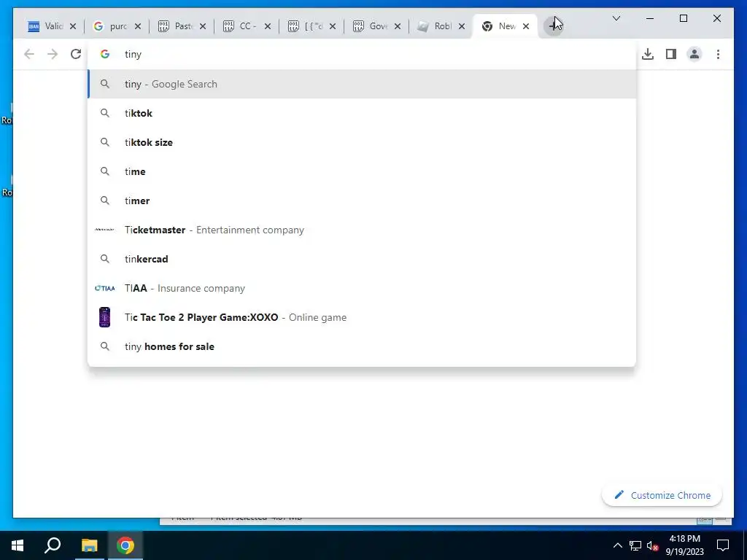747x560 pixels.
Task: Expand the tab search chevron
Action: (x=616, y=18)
